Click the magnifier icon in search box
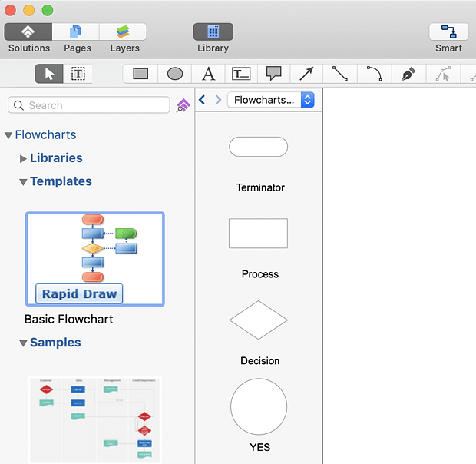This screenshot has height=464, width=476. (18, 105)
